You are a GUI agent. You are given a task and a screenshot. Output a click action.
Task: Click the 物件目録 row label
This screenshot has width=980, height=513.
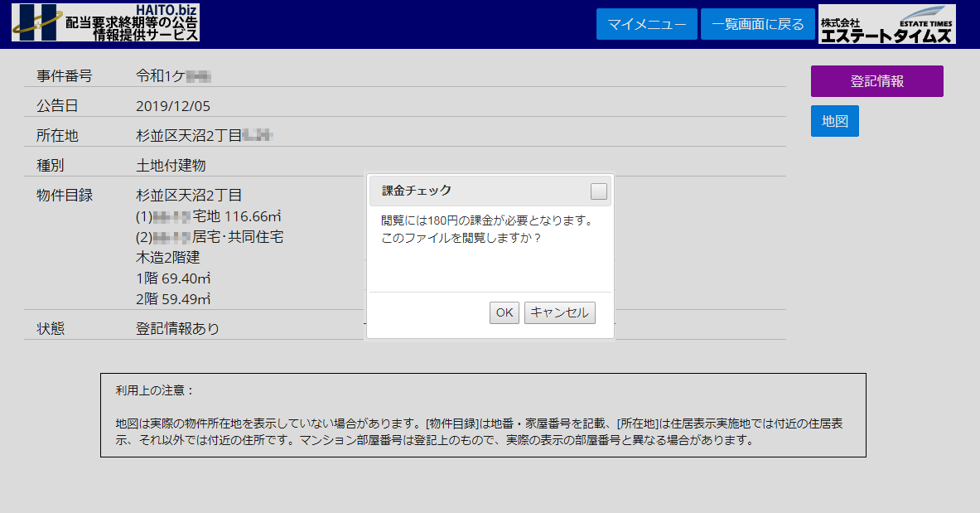point(65,196)
